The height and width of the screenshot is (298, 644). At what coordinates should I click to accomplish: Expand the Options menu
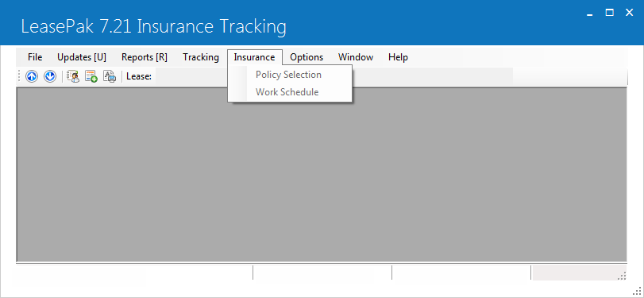coord(307,57)
